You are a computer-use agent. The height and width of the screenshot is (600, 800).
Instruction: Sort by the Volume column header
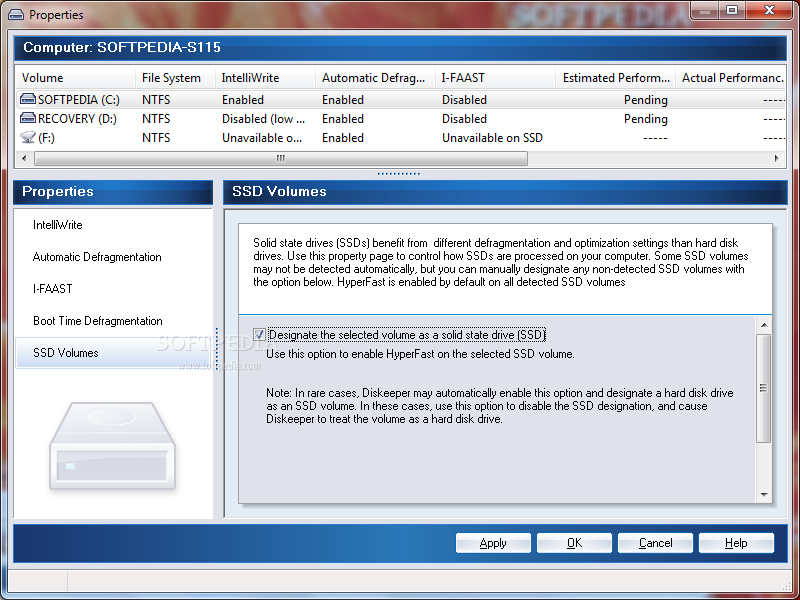76,78
